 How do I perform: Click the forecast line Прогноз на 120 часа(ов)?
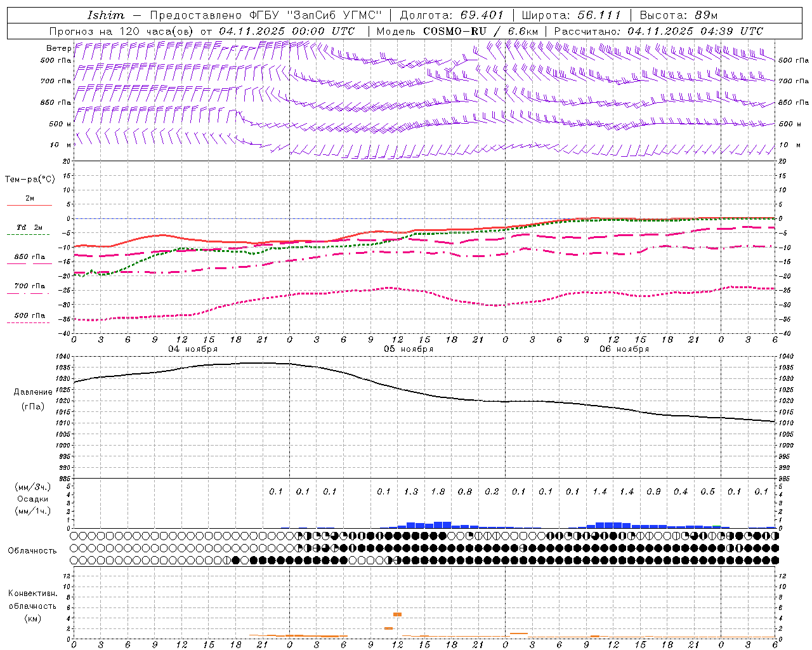122,31
